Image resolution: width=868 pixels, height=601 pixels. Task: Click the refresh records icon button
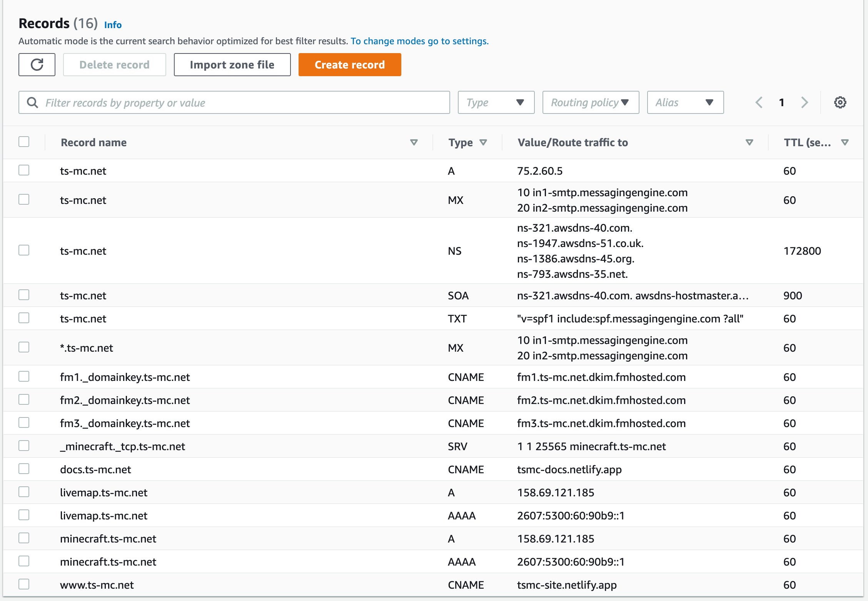(x=37, y=65)
